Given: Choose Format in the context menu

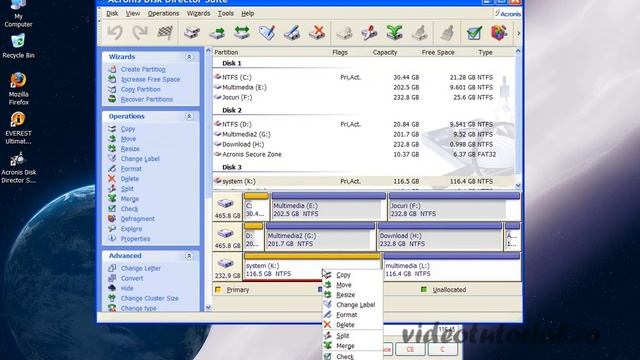Looking at the screenshot, I should coord(353,315).
